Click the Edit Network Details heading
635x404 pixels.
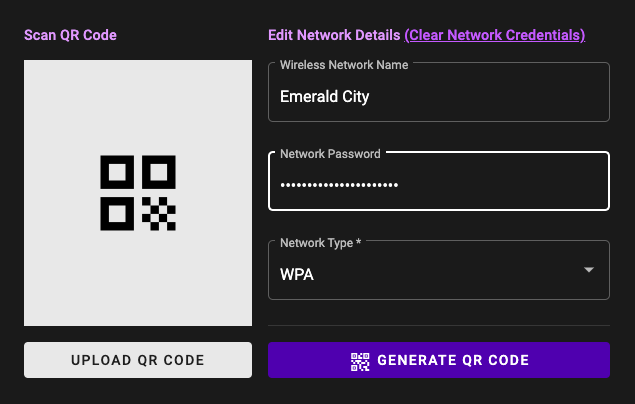point(334,35)
